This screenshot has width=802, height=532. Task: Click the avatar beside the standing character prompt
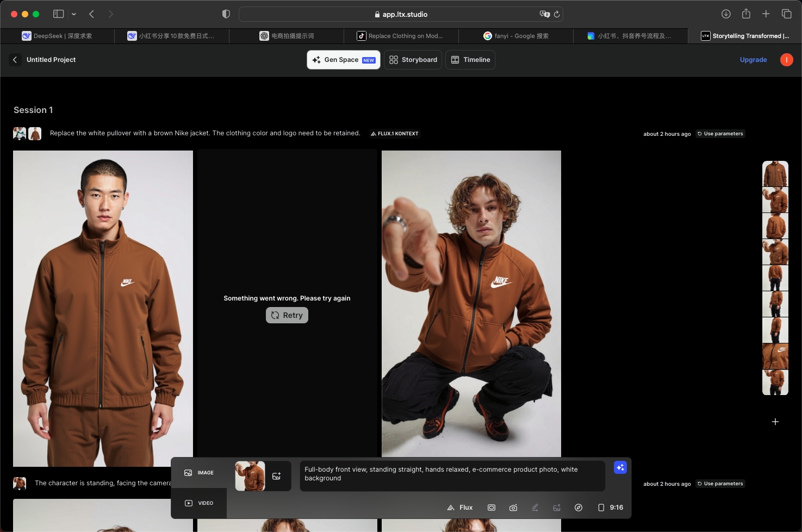coord(20,483)
